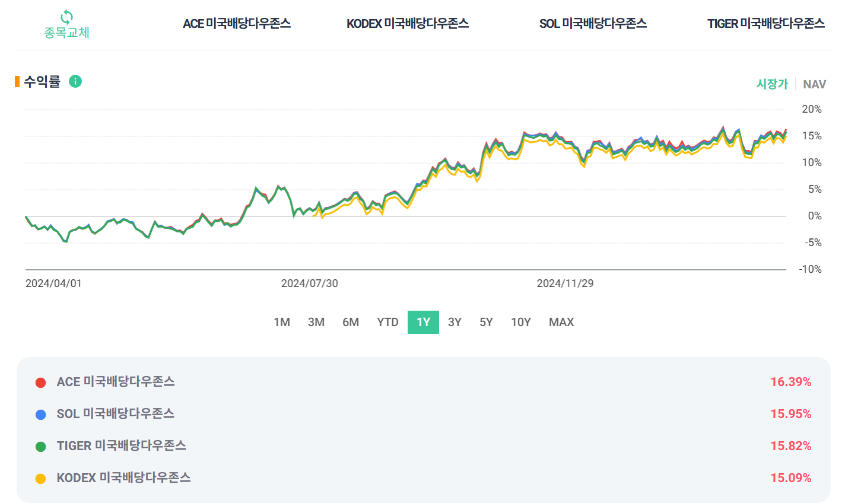The image size is (845, 504).
Task: Switch chart to 시장가 view
Action: click(772, 84)
